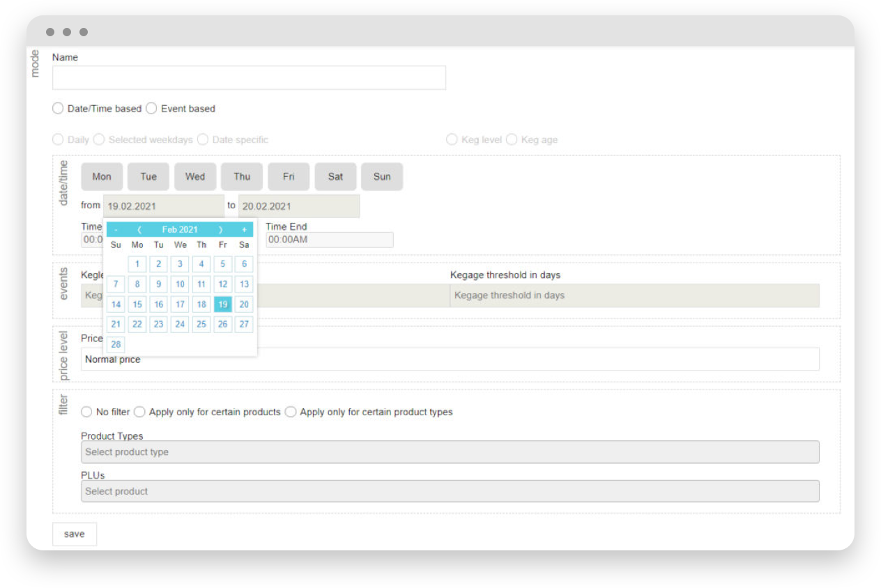Pick February 27 in calendar
The height and width of the screenshot is (588, 881).
[244, 324]
